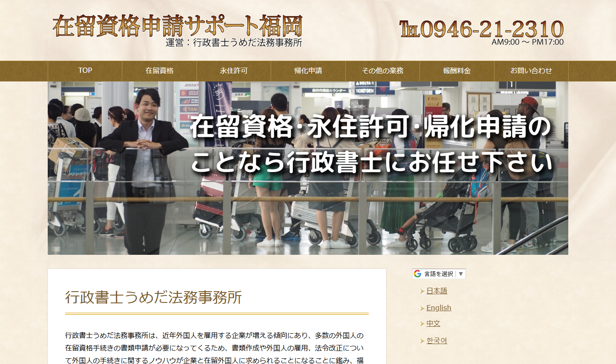Open the お問い合わせ menu item
Viewport: 616px width, 364px height.
pos(531,71)
